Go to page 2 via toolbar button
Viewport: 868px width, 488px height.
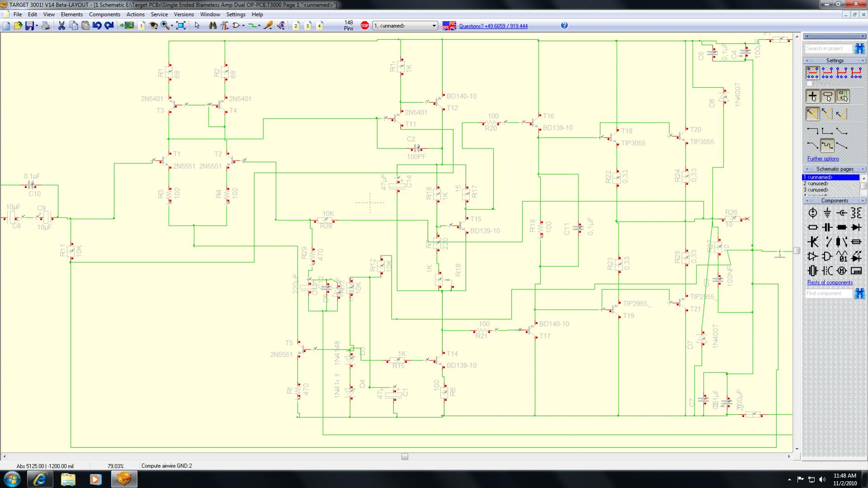(x=296, y=26)
